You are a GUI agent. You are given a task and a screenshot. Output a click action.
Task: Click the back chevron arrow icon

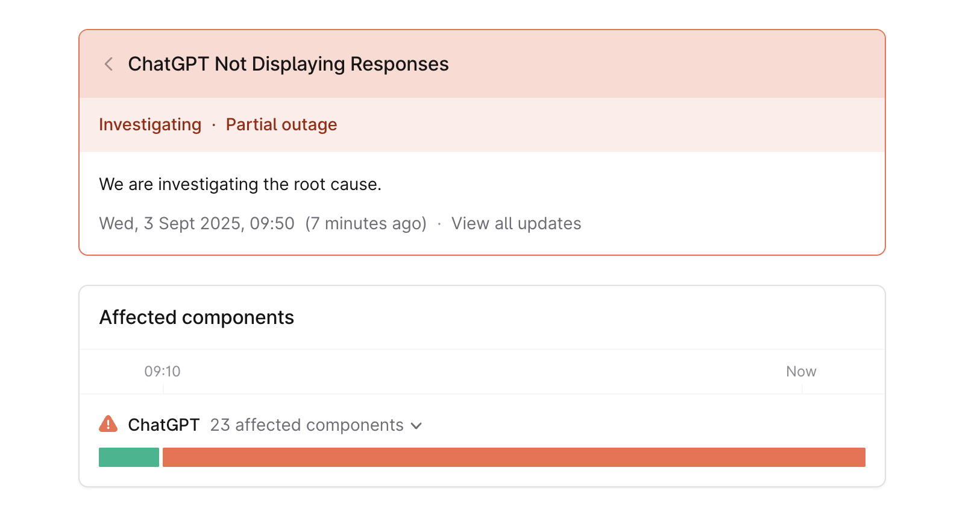tap(108, 64)
